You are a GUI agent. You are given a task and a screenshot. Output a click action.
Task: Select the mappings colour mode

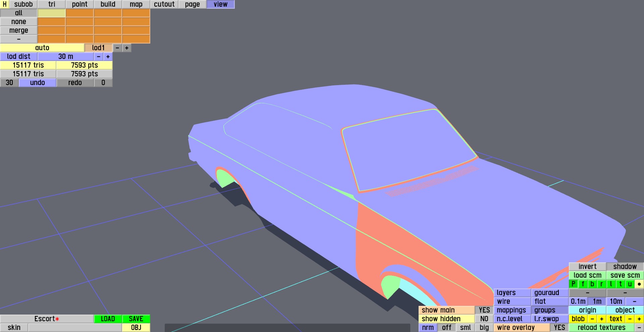point(513,310)
